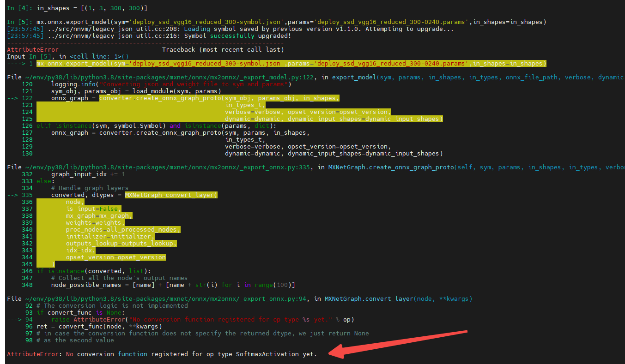Image resolution: width=625 pixels, height=364 pixels.
Task: Click line 120 logging.info statement
Action: pyautogui.click(x=170, y=84)
